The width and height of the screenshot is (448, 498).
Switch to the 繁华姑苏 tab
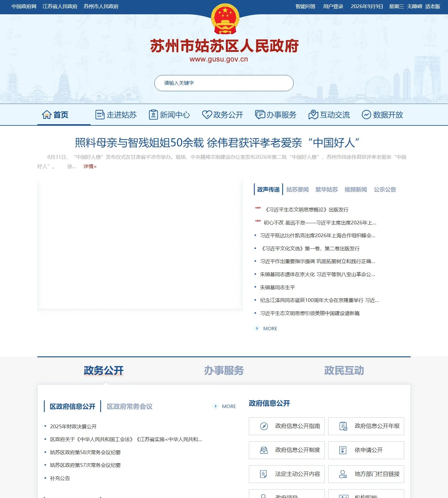[x=326, y=189]
